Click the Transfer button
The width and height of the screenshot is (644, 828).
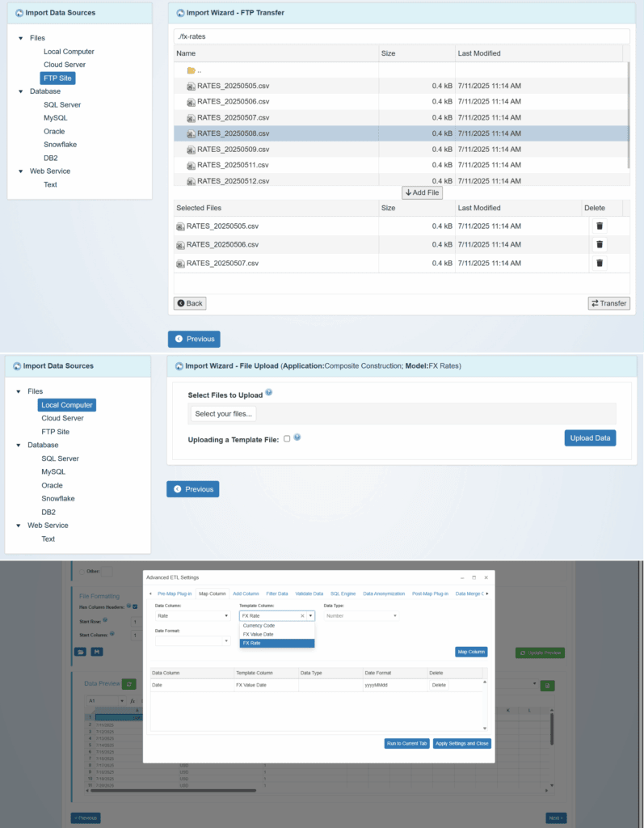[608, 303]
